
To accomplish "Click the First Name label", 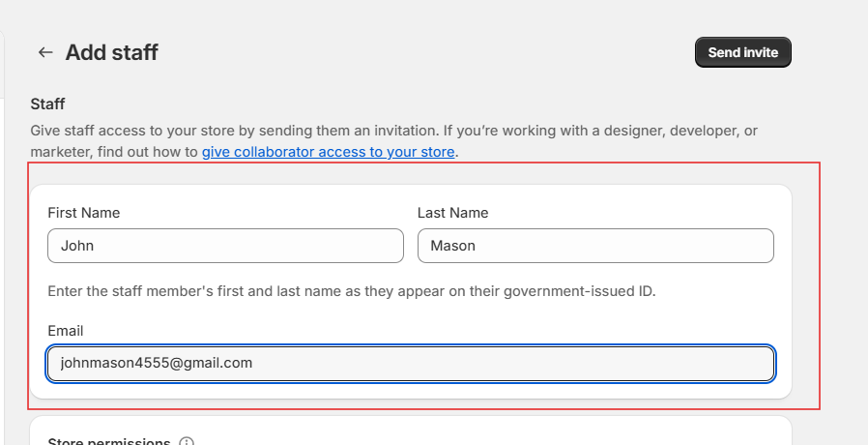I will coord(83,213).
